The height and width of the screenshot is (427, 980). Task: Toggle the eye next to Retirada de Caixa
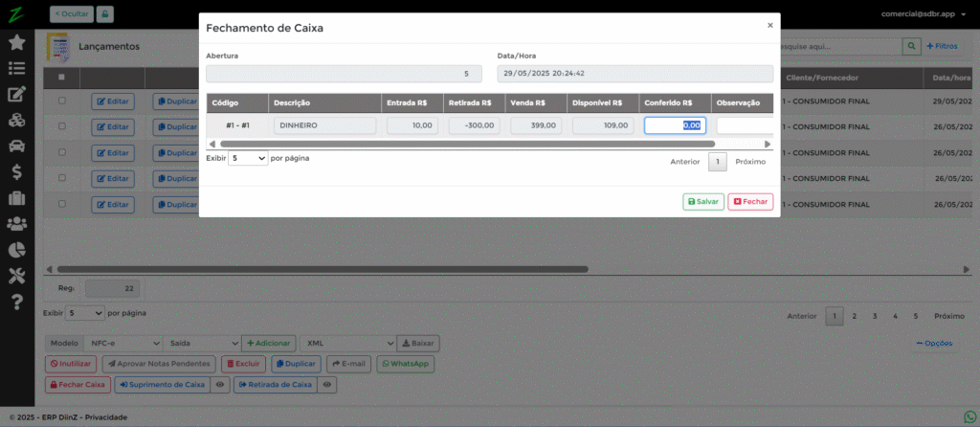(x=327, y=385)
